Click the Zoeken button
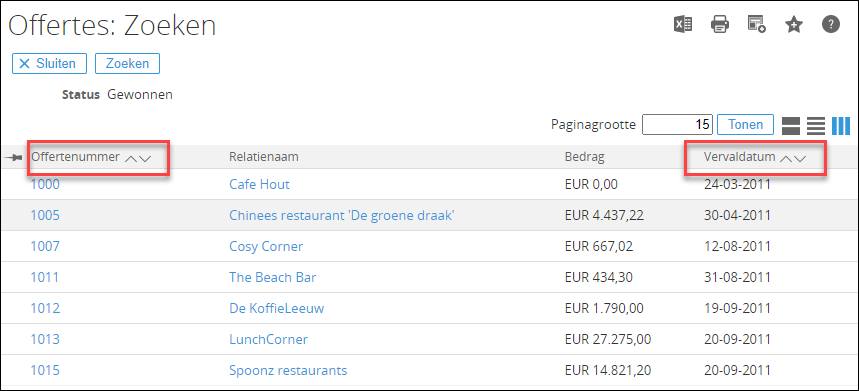The width and height of the screenshot is (859, 391). (x=127, y=64)
